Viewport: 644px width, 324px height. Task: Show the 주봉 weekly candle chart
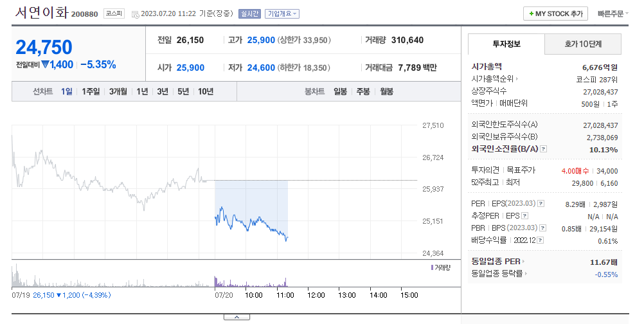click(x=364, y=91)
